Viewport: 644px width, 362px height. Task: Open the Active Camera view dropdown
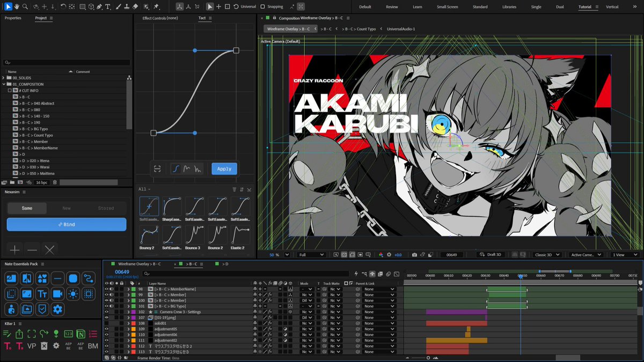(587, 255)
